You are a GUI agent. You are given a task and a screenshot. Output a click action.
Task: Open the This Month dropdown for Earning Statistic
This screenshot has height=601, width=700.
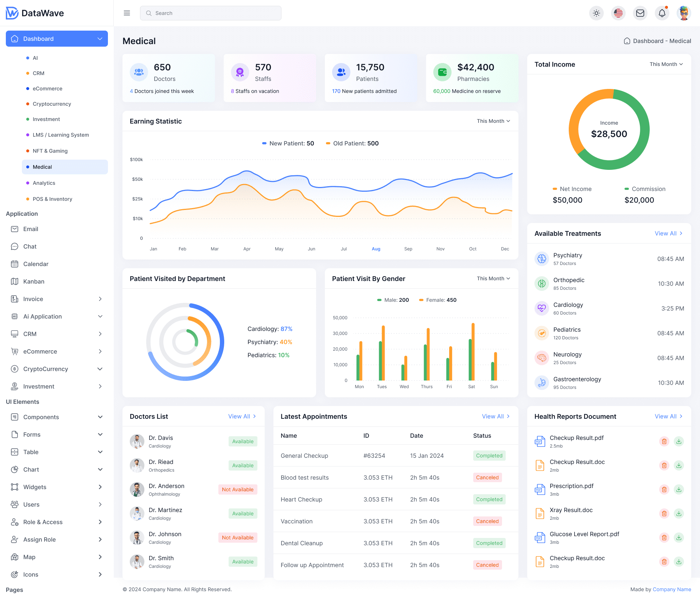(x=493, y=121)
